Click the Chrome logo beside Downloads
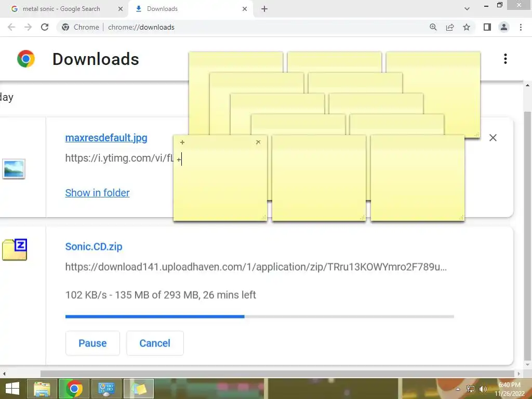Screen dimensions: 532x399 (26, 59)
